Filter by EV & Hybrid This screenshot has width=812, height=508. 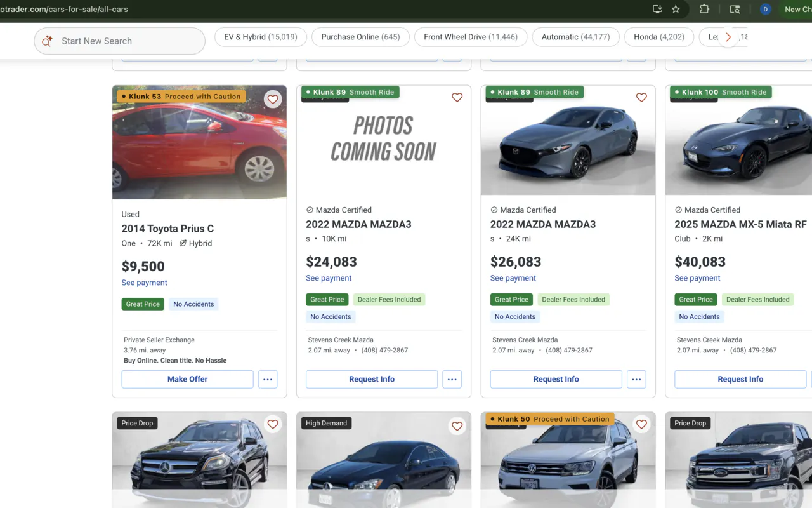(261, 37)
